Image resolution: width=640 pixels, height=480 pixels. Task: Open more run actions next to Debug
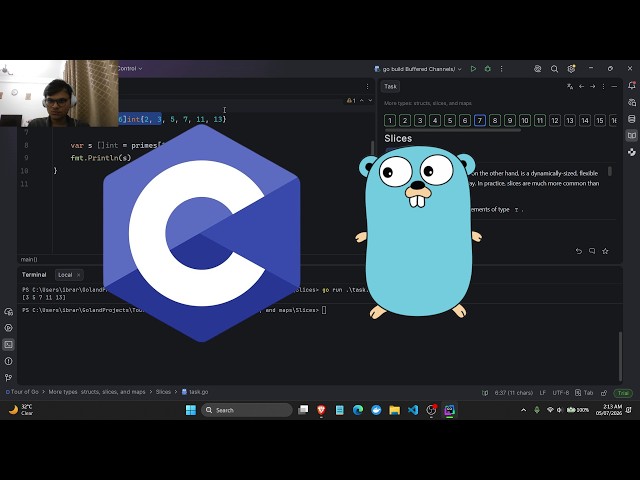[501, 69]
